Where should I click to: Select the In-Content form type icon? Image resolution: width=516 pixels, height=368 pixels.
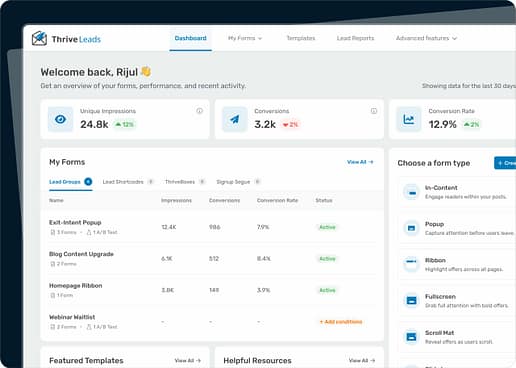click(412, 192)
